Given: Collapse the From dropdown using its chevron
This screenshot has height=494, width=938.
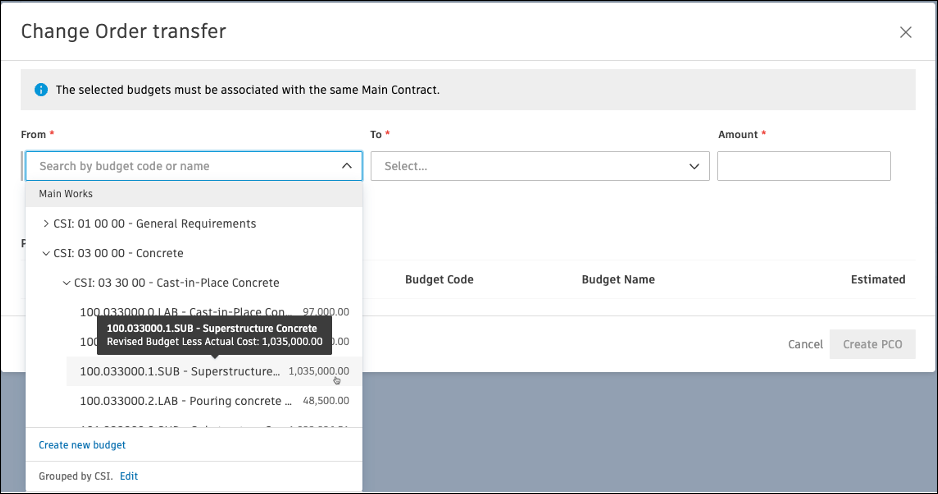Looking at the screenshot, I should point(346,166).
